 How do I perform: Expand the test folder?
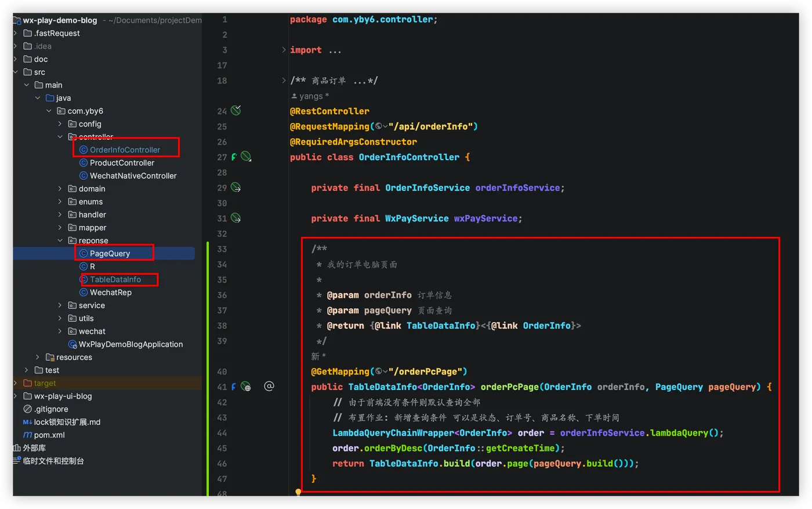27,370
